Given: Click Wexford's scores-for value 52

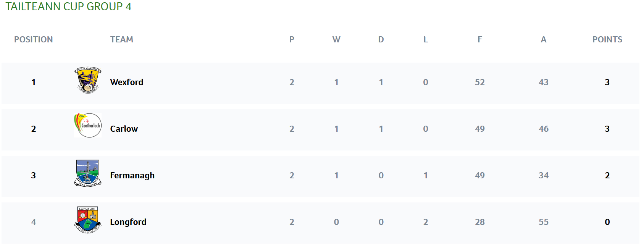Looking at the screenshot, I should [x=480, y=82].
